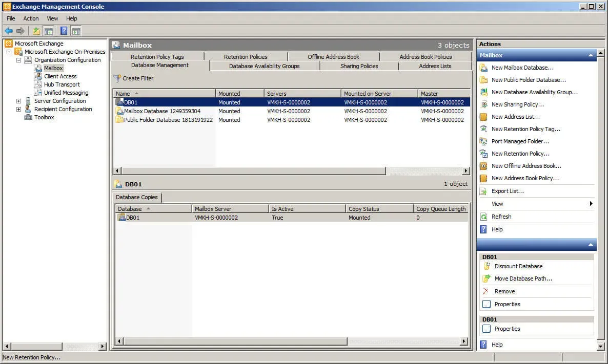Click the New Mailbox Database icon

pos(483,68)
